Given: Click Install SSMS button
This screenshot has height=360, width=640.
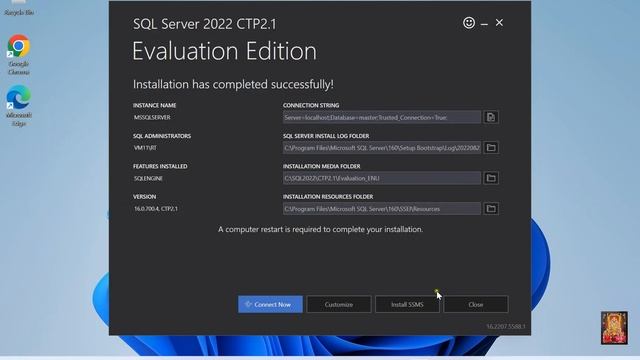Looking at the screenshot, I should [407, 304].
